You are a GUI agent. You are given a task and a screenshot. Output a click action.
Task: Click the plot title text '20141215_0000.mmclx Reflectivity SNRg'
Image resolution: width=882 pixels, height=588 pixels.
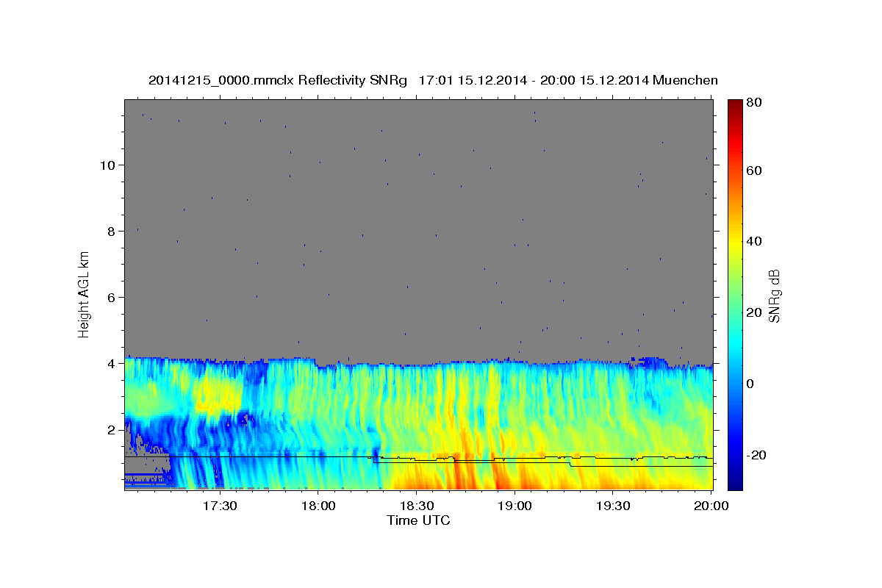(x=278, y=80)
